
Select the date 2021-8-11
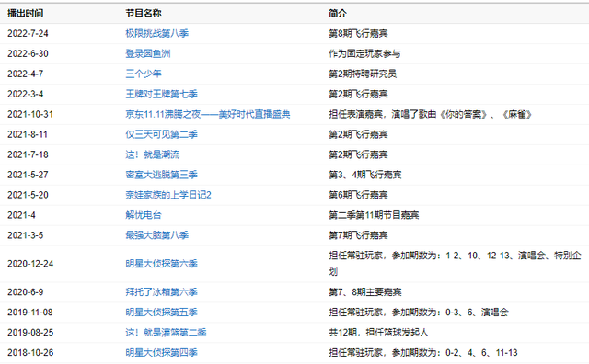click(28, 135)
